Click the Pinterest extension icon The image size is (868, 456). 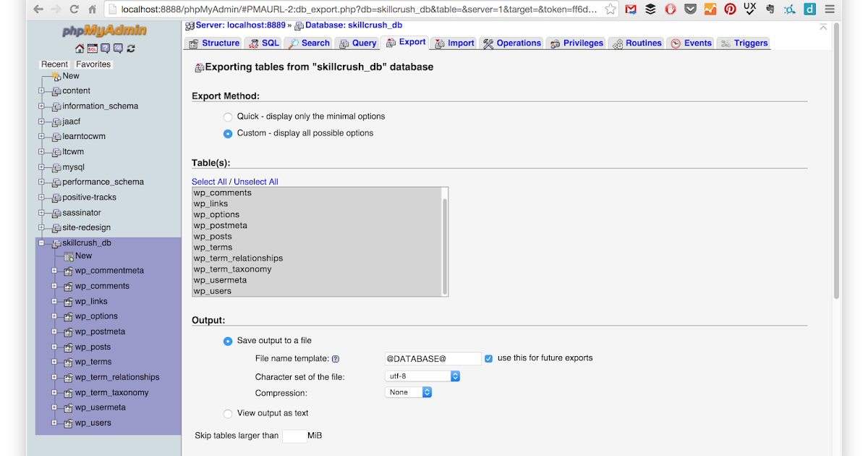(x=730, y=9)
